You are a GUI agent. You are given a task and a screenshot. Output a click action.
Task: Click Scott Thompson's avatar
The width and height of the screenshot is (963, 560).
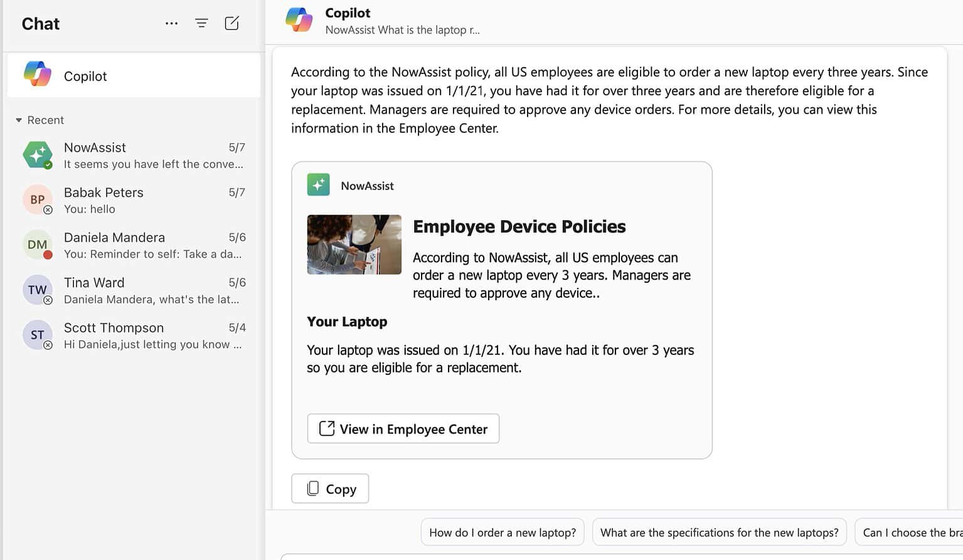37,335
